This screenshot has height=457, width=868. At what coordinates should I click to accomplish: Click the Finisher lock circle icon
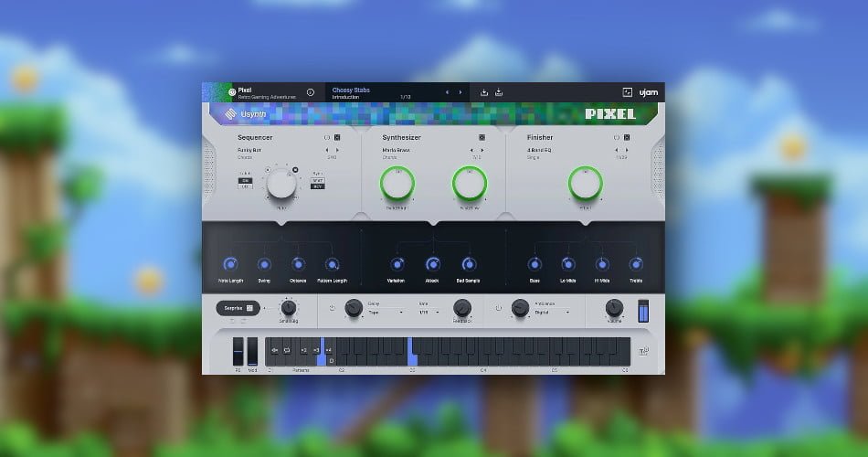pos(616,137)
